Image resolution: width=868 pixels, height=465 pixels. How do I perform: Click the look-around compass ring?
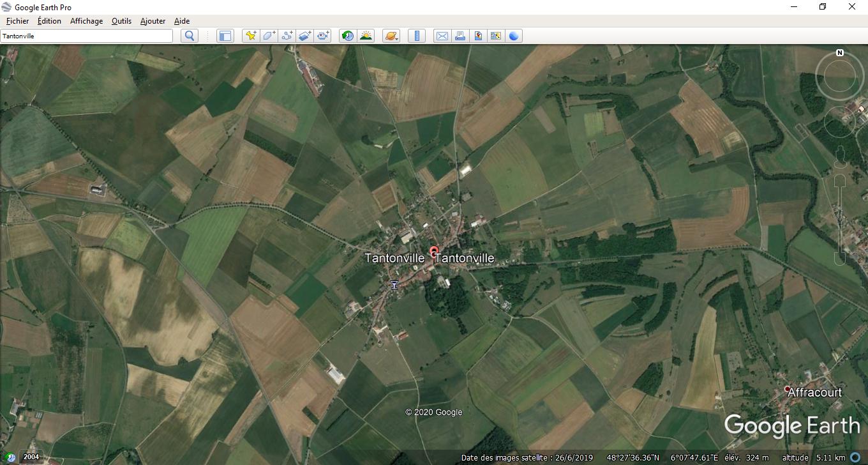click(840, 77)
